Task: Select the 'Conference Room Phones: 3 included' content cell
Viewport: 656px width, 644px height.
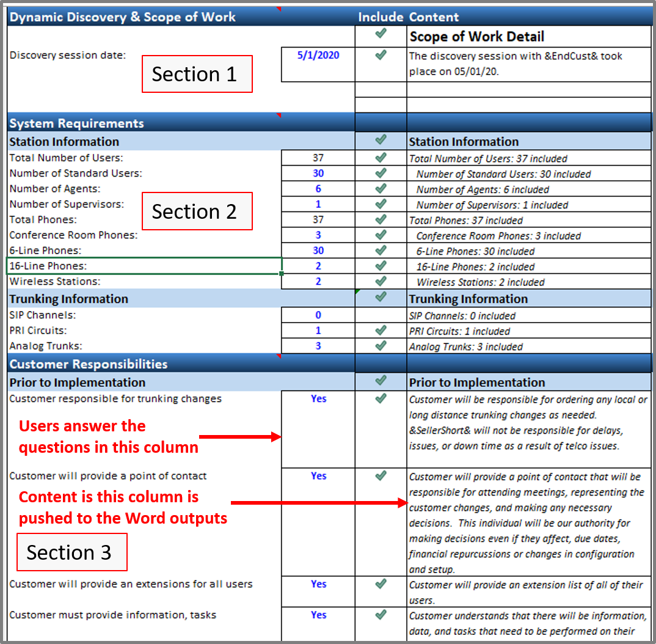Action: tap(529, 235)
